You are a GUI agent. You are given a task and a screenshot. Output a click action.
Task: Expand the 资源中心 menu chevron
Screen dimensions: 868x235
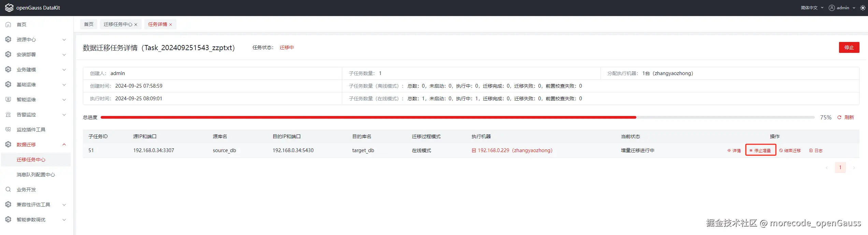pyautogui.click(x=64, y=40)
